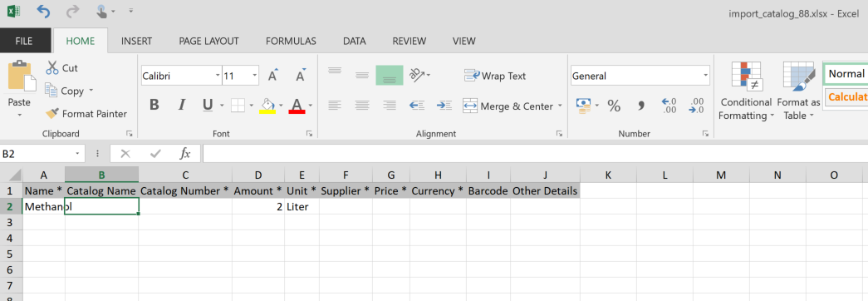
Task: Increase font size with the larger A
Action: (273, 76)
